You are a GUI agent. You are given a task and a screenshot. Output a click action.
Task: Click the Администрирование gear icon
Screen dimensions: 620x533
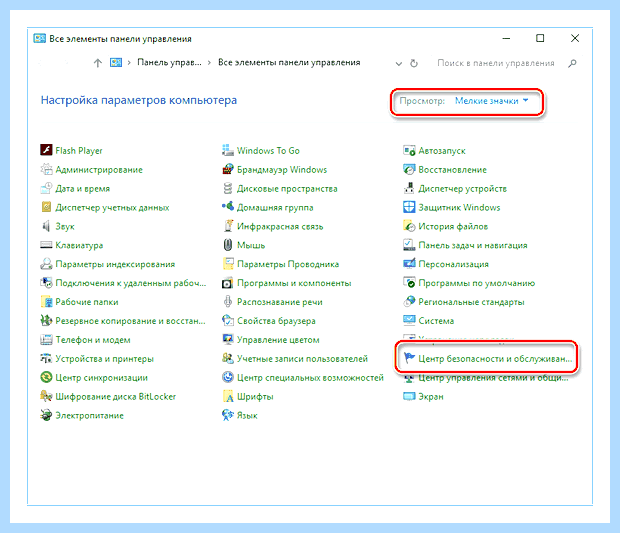click(46, 169)
